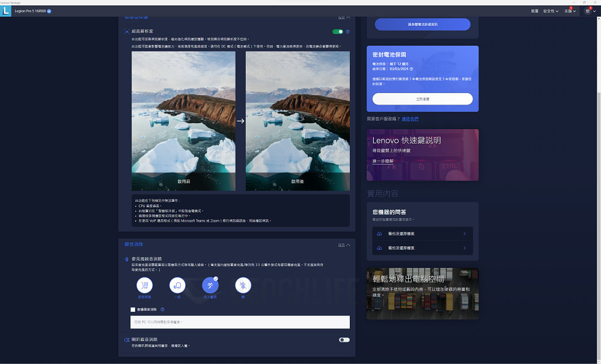Screen dimensions: 601x364
Task: Open the 支援 dropdown menu
Action: (570, 11)
